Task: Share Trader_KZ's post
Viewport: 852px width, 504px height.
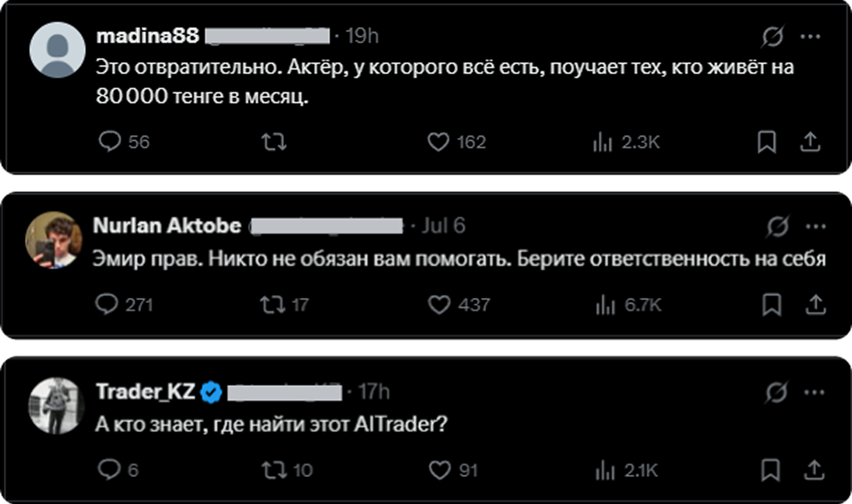Action: pos(814,470)
